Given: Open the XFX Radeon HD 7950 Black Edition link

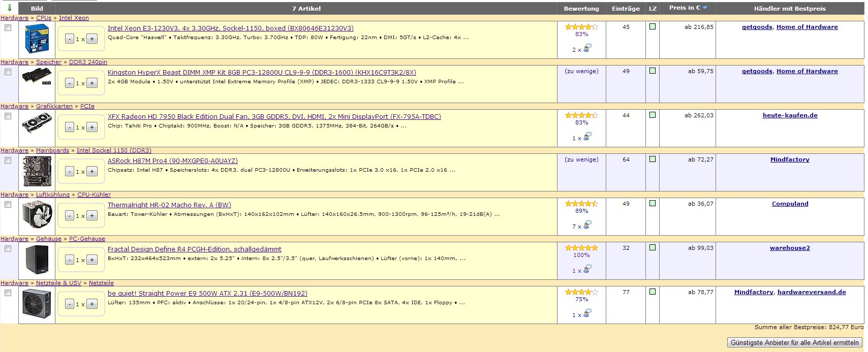Looking at the screenshot, I should 274,117.
